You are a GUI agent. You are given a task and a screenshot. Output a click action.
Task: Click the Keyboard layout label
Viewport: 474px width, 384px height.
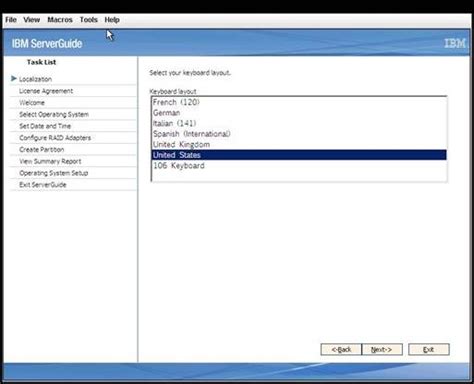pos(173,91)
